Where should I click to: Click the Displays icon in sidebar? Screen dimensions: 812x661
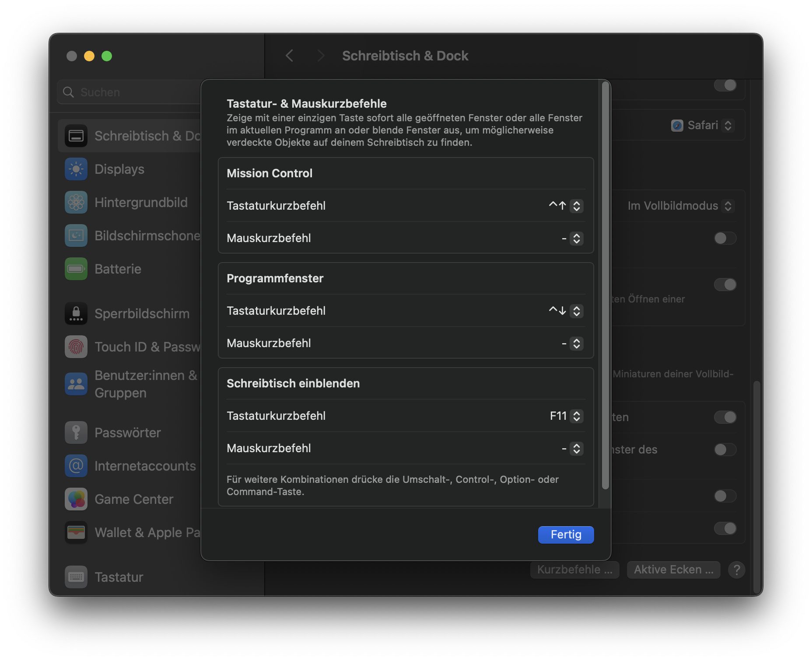76,169
